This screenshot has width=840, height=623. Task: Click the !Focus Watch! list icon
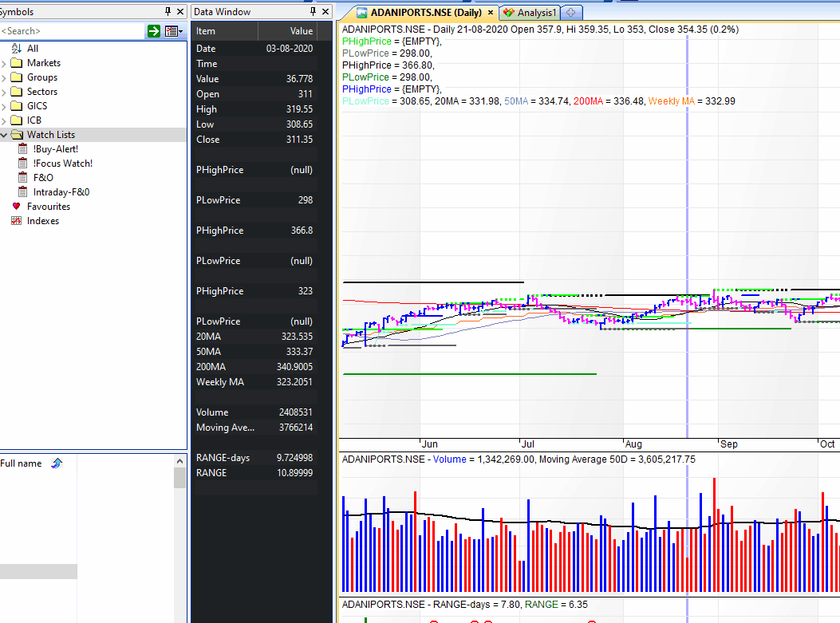pos(23,163)
